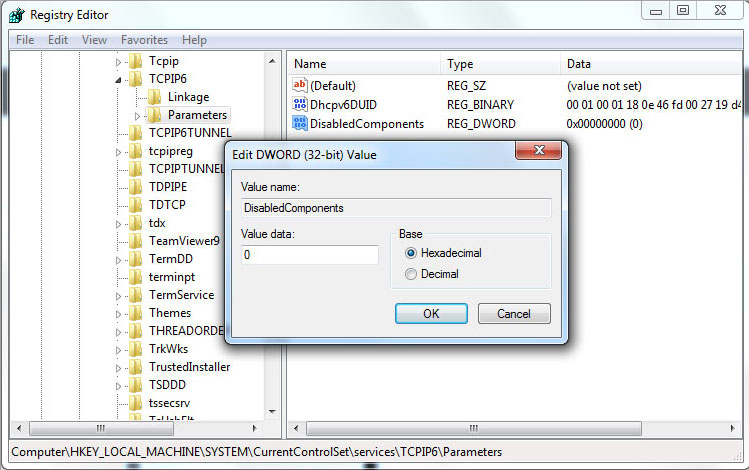Screen dimensions: 749x470
Task: Click the (Default) string value icon
Action: (x=299, y=86)
